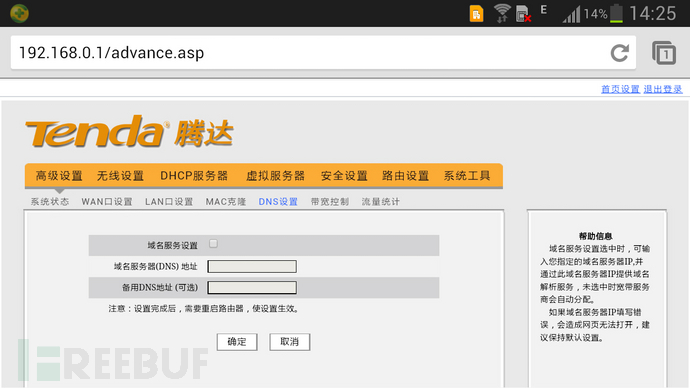
Task: Tap the battery indicator icon
Action: [x=616, y=14]
